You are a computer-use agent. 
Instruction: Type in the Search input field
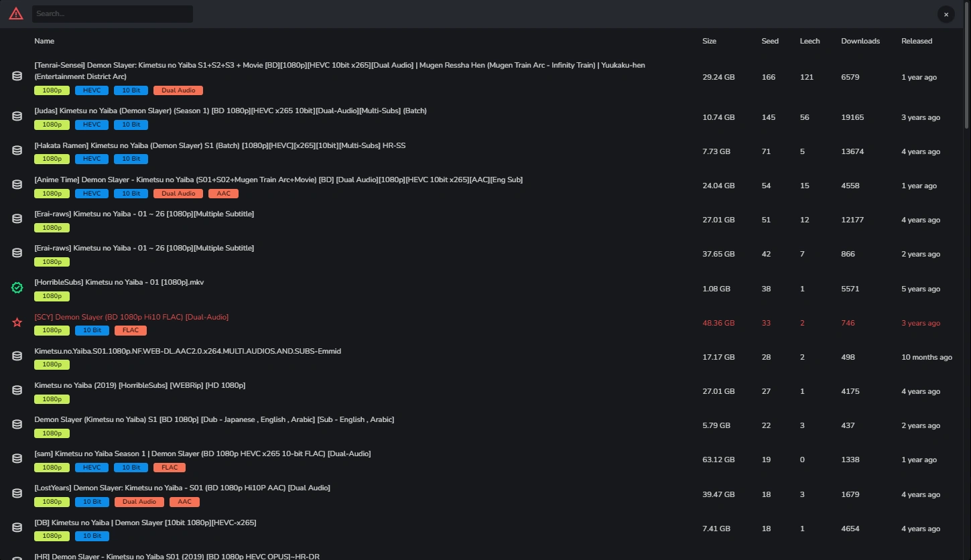[x=112, y=14]
